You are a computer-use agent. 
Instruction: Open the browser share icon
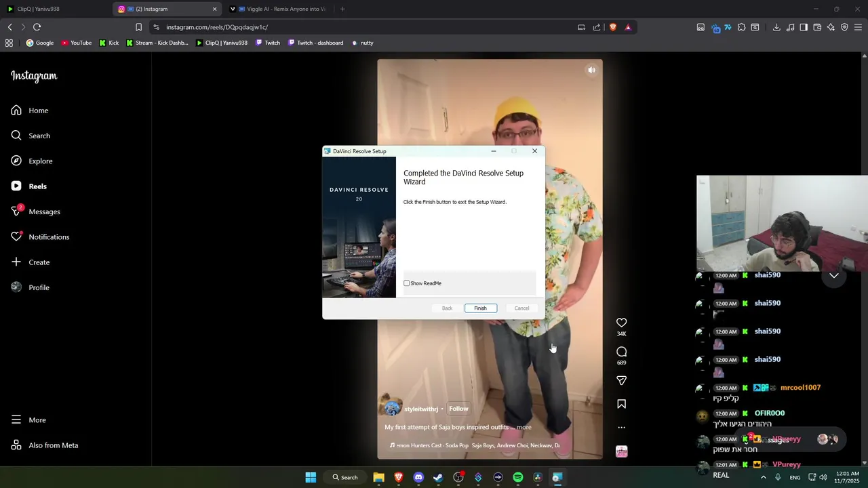(x=597, y=27)
